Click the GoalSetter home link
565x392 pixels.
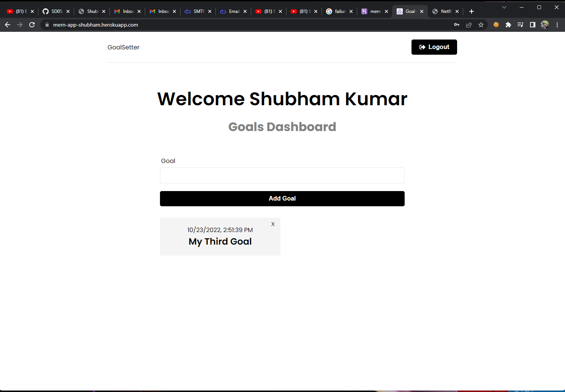[x=123, y=47]
